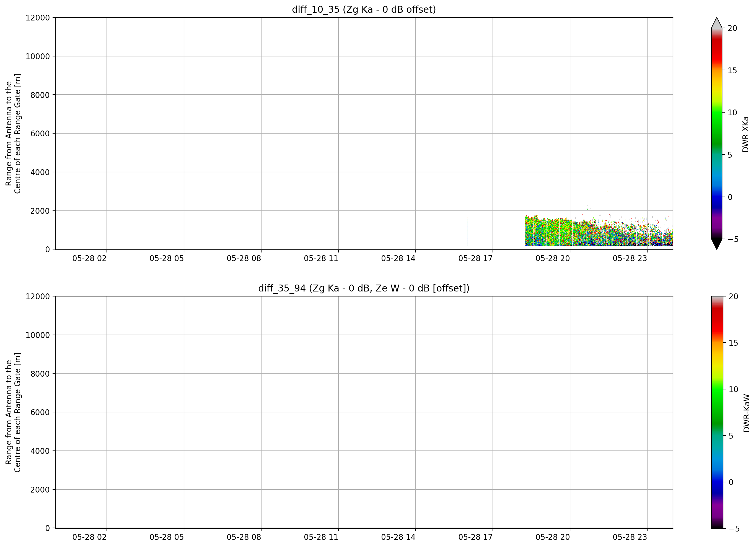756x547 pixels.
Task: Click the '05-28 02' tick label on the top plot
Action: pos(89,259)
